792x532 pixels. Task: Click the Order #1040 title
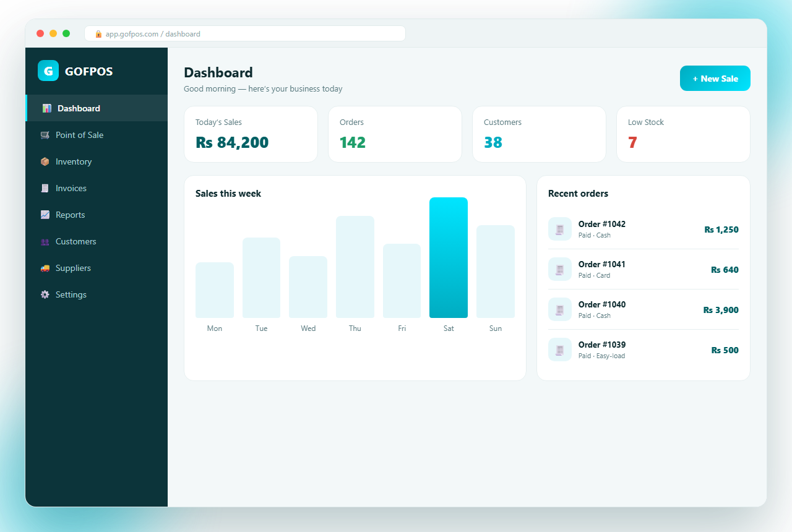[602, 304]
